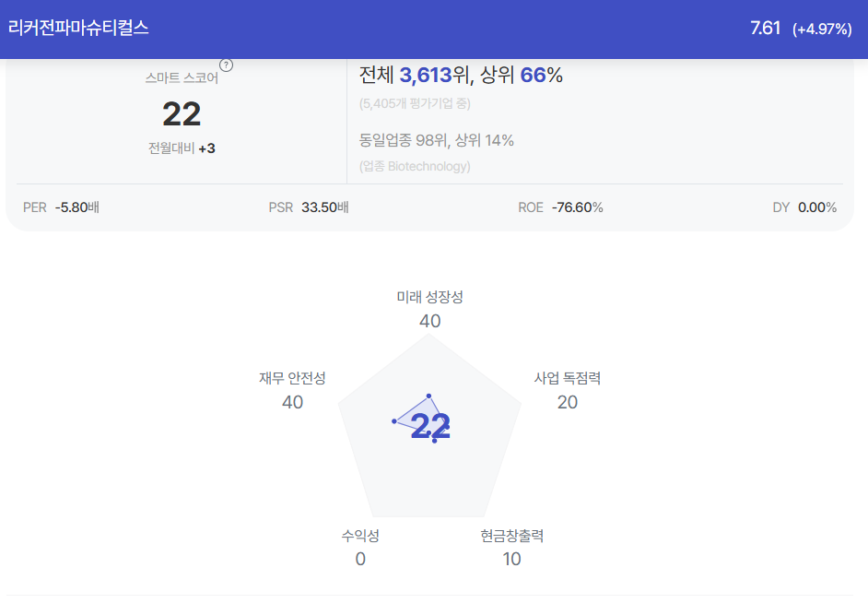Click the radar chart center score 22
Screen dimensions: 868x615
430,426
